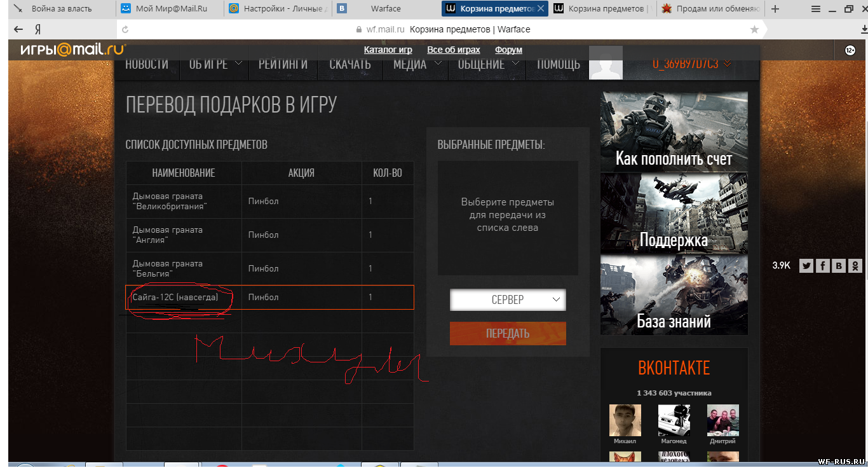Viewport: 868px width, 468px height.
Task: Open the База знаний banner
Action: [674, 294]
